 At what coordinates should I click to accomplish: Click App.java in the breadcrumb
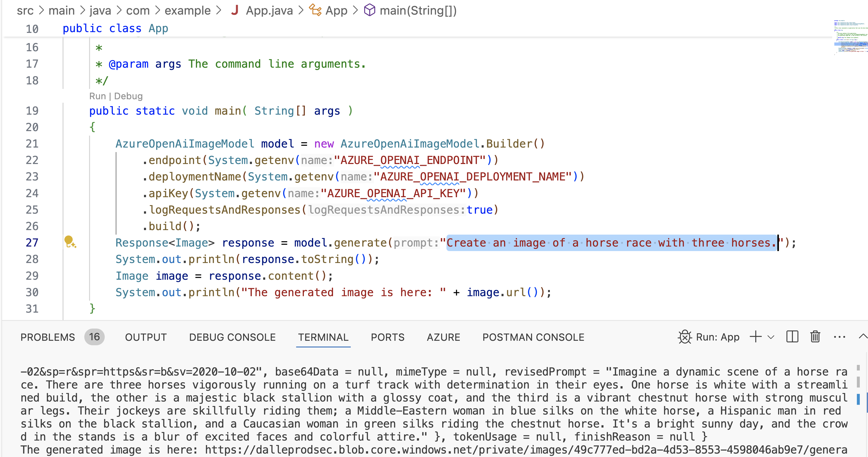click(269, 10)
